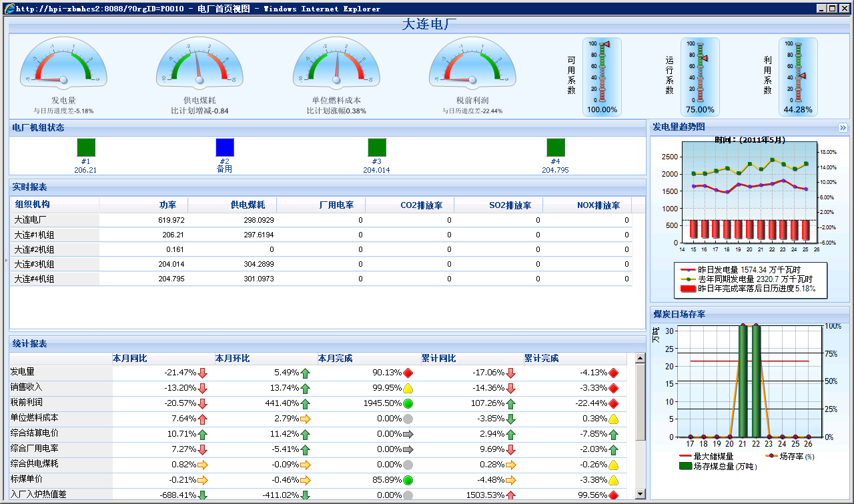
Task: Click the green down arrow beside -3.85%
Action: 511,419
